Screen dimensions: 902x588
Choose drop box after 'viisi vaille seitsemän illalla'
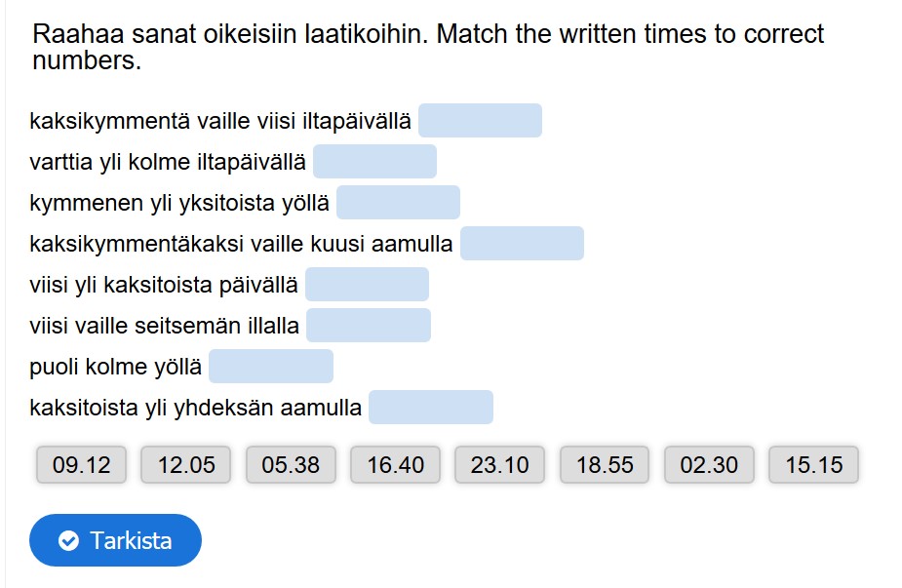pos(369,326)
